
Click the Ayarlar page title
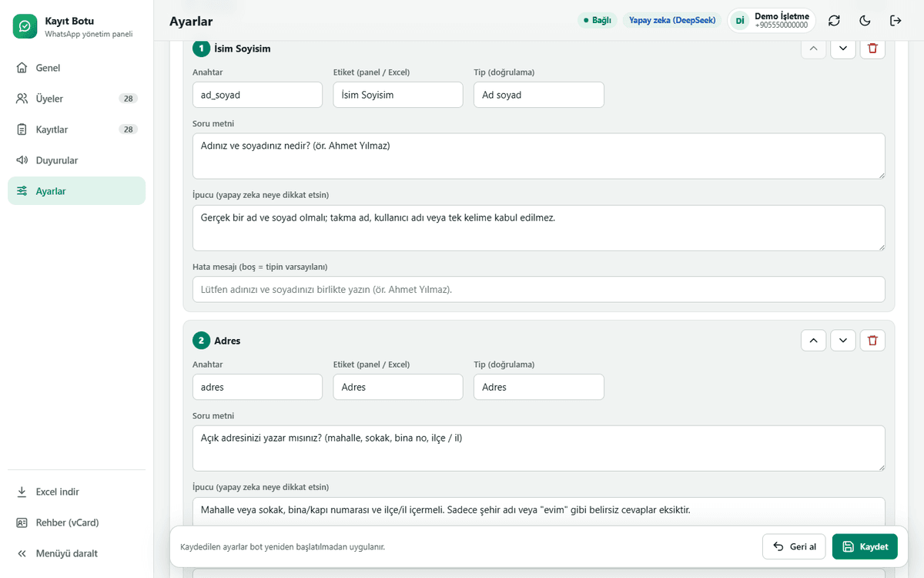pos(191,22)
